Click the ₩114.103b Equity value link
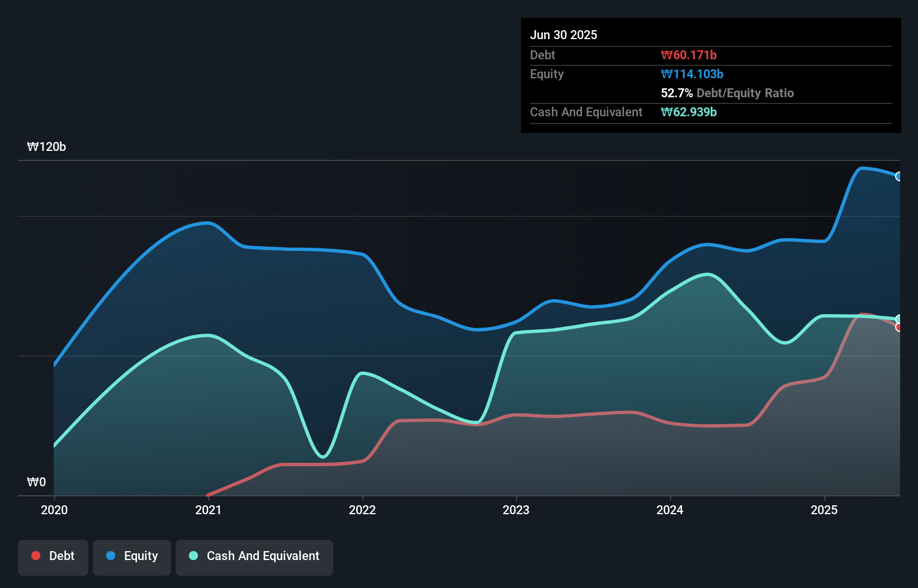Viewport: 918px width, 588px height. coord(692,73)
